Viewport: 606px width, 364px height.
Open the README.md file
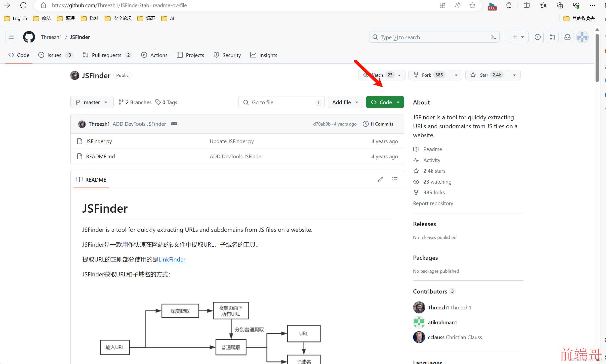[100, 156]
